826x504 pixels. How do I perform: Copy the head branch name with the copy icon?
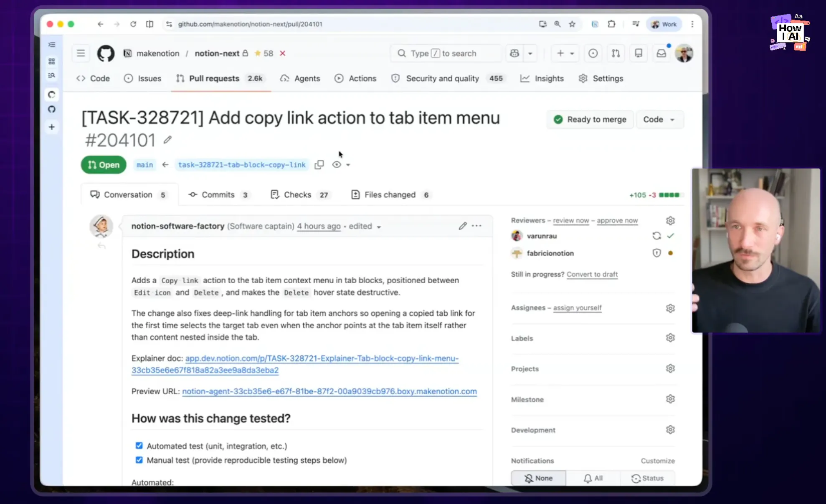(x=319, y=165)
